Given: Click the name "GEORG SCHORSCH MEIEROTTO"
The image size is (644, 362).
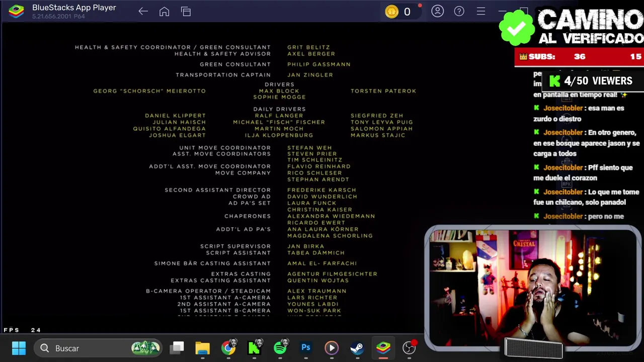Looking at the screenshot, I should coord(149,91).
